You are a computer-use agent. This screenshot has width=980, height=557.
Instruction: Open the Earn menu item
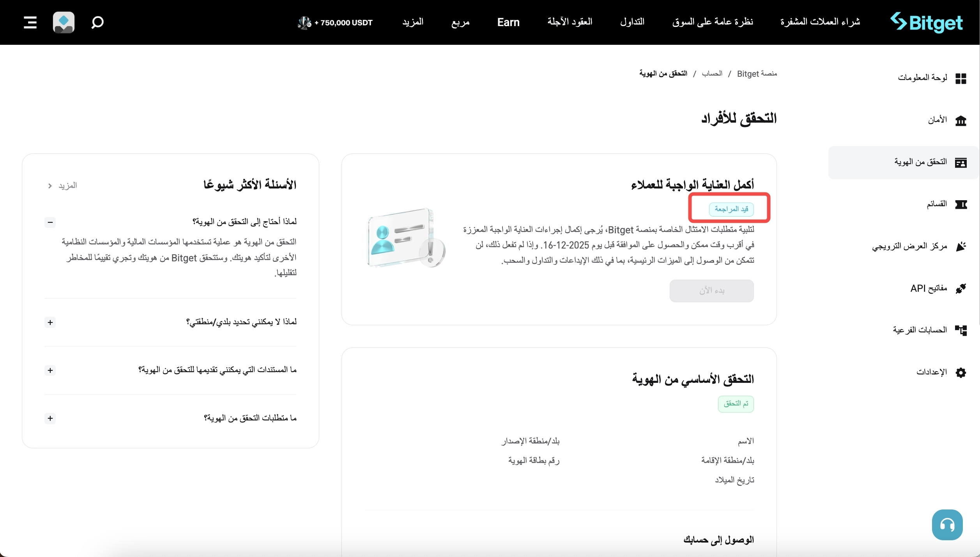(508, 22)
